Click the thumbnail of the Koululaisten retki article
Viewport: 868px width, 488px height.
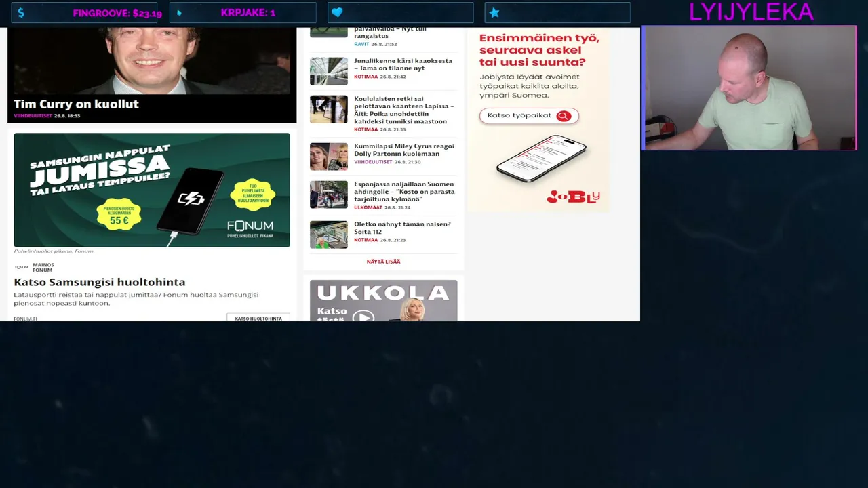pos(329,109)
